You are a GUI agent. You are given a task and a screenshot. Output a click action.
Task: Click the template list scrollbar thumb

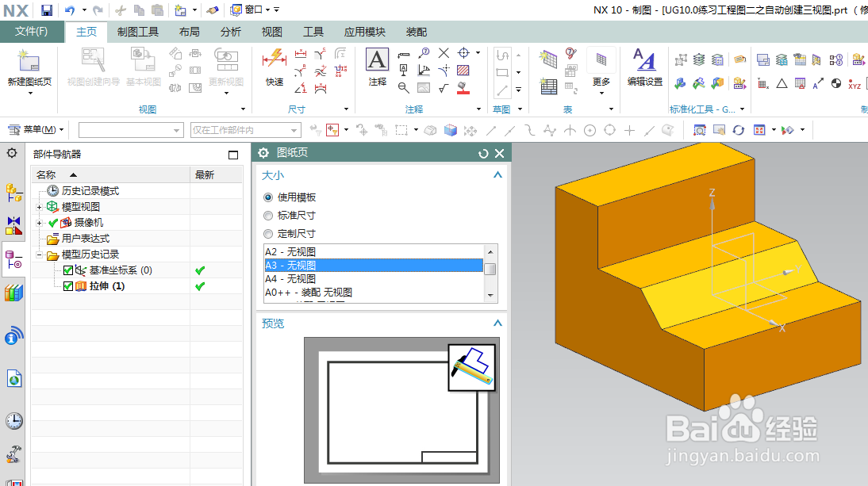pos(490,269)
